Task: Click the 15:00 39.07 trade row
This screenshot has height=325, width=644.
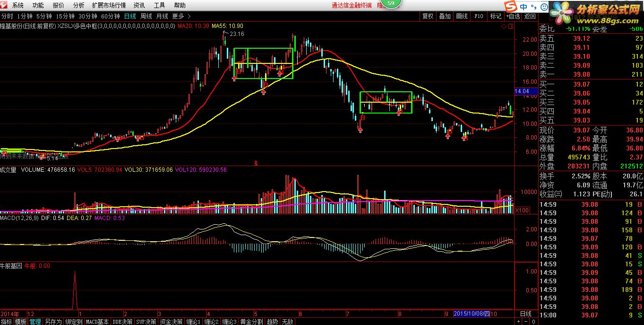Action: pyautogui.click(x=591, y=315)
